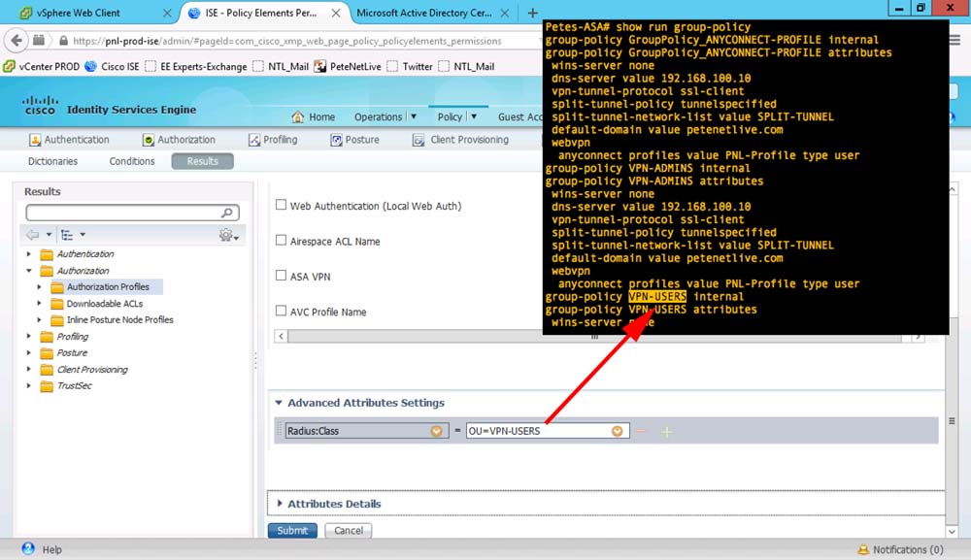Click the Authentication policy icon

click(x=35, y=140)
